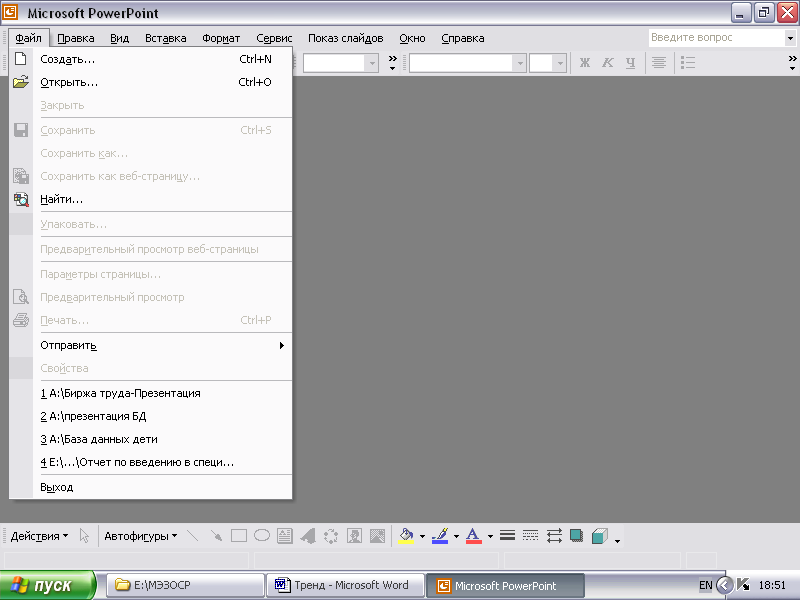The width and height of the screenshot is (800, 600).
Task: Click the center alignment toolbar icon
Action: (659, 62)
